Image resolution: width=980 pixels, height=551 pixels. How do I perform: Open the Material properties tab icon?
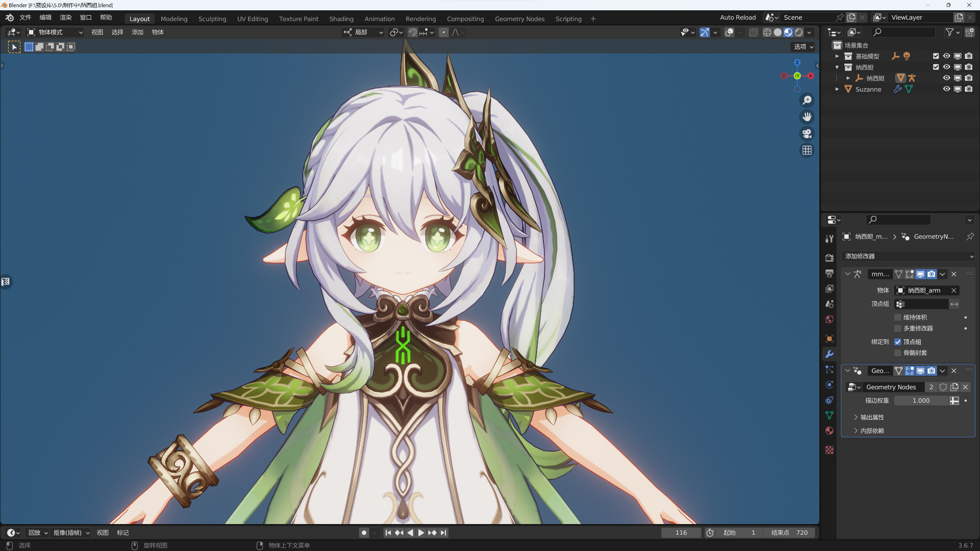click(x=829, y=431)
